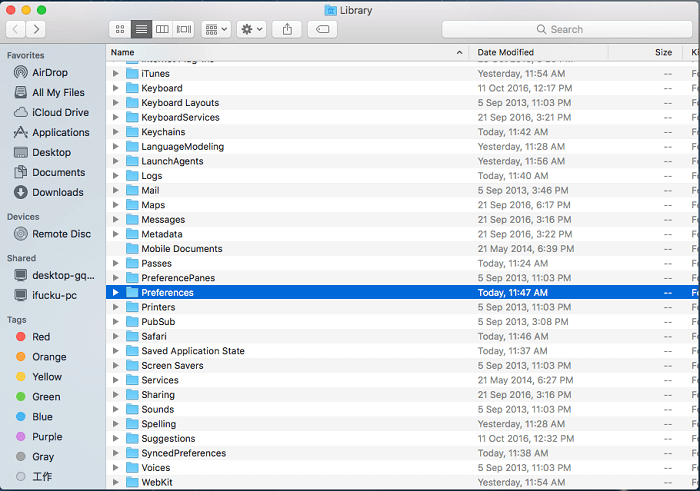
Task: Select the Saved Application State folder
Action: pyautogui.click(x=192, y=351)
